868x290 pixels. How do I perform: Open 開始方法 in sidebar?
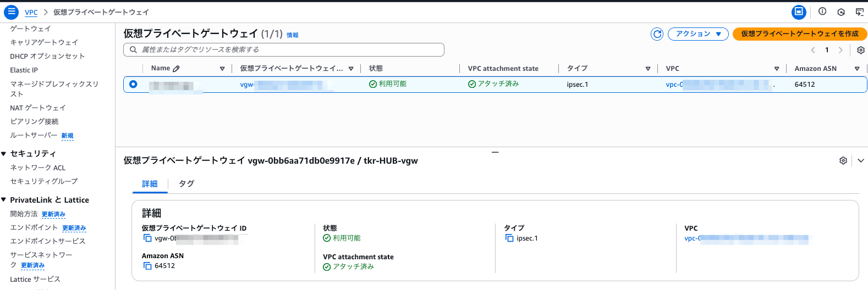24,214
